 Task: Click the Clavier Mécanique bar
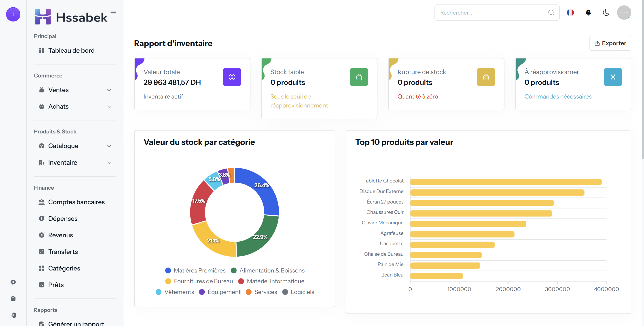point(468,224)
